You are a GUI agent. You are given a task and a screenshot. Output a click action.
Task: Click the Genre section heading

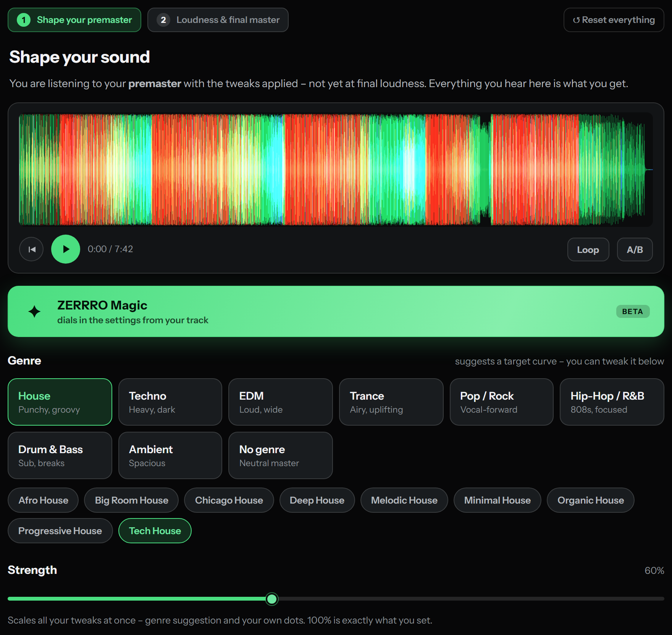pos(24,361)
